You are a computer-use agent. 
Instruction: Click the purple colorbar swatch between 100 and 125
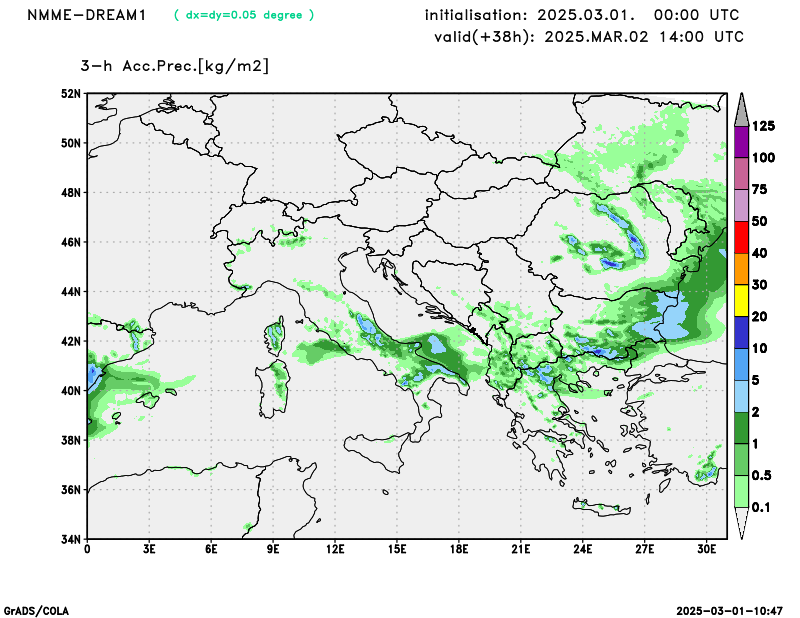(741, 142)
